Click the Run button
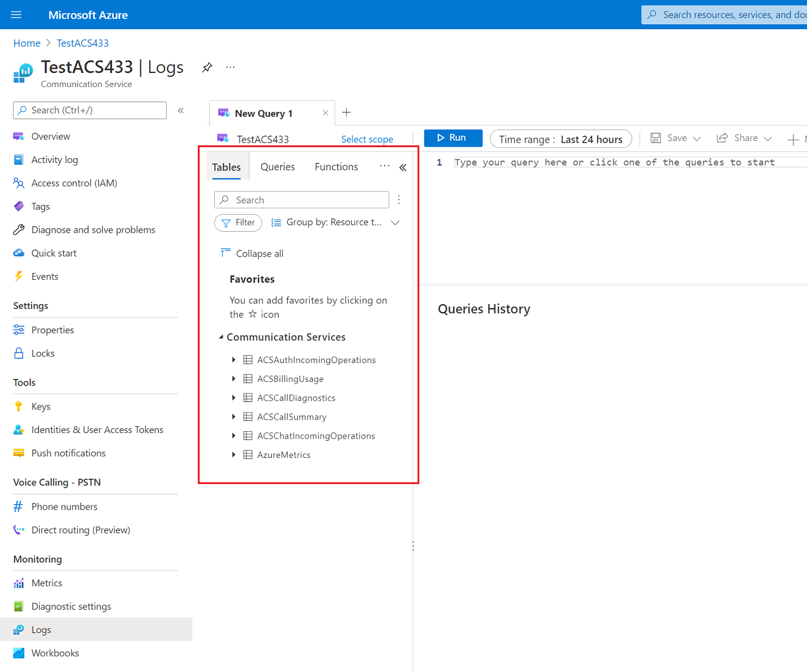 [x=453, y=138]
